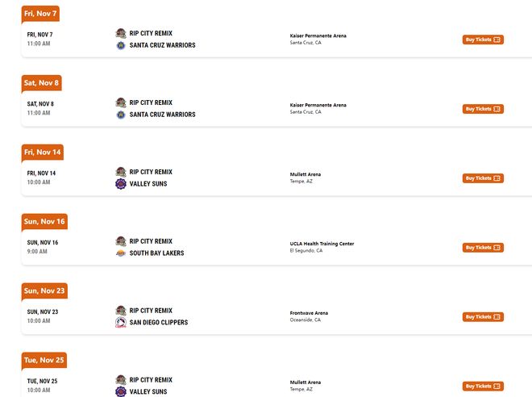The height and width of the screenshot is (397, 532).
Task: Open the Fri, Nov 7 date tab
Action: [40, 14]
